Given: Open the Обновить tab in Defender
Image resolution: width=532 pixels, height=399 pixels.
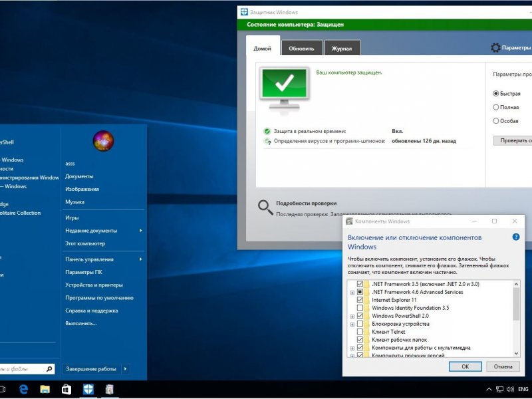Looking at the screenshot, I should 301,48.
